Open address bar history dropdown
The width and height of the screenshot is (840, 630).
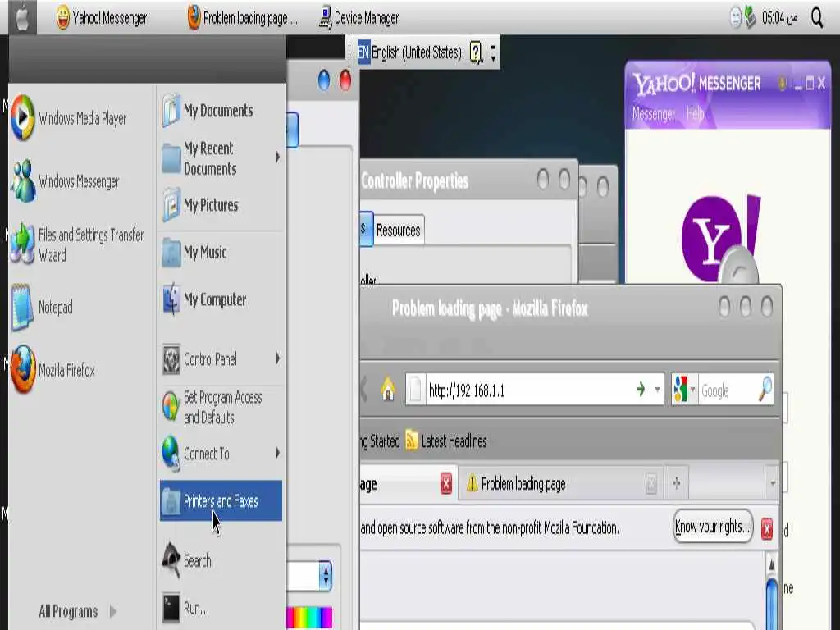pos(657,390)
